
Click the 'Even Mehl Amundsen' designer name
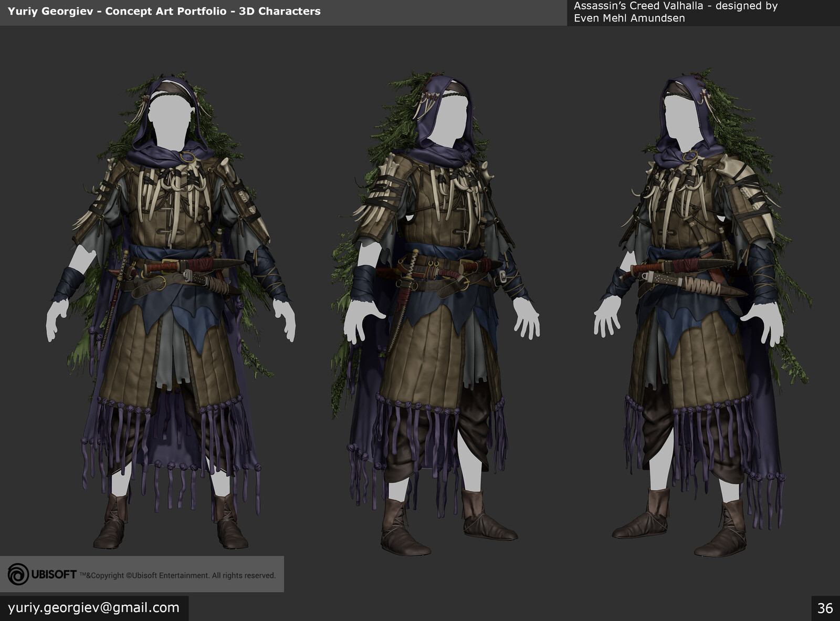click(x=629, y=18)
